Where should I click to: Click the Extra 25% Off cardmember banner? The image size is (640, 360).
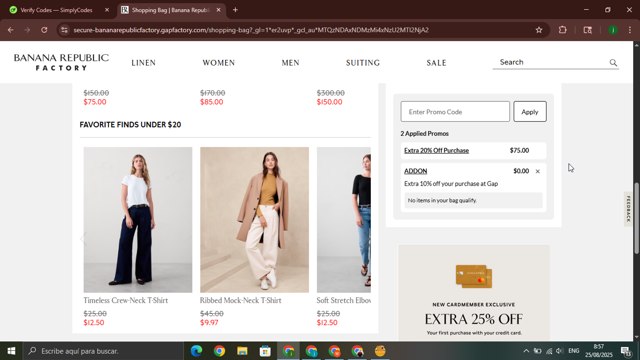473,293
